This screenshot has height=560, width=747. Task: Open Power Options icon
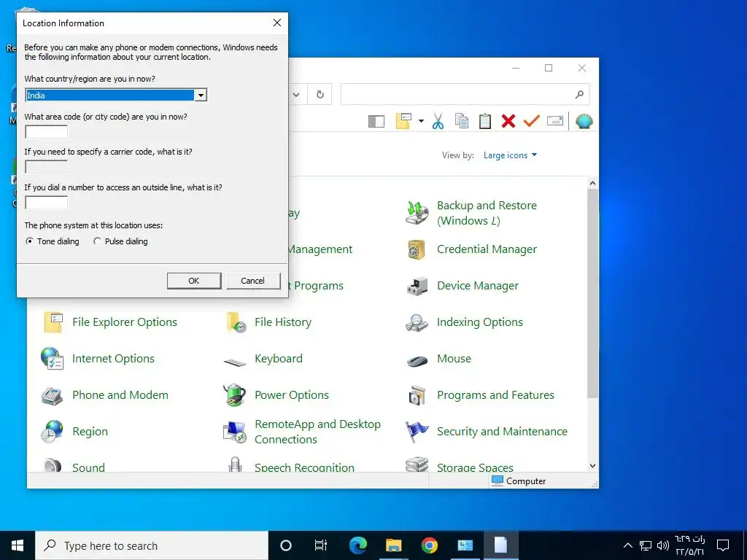(234, 394)
